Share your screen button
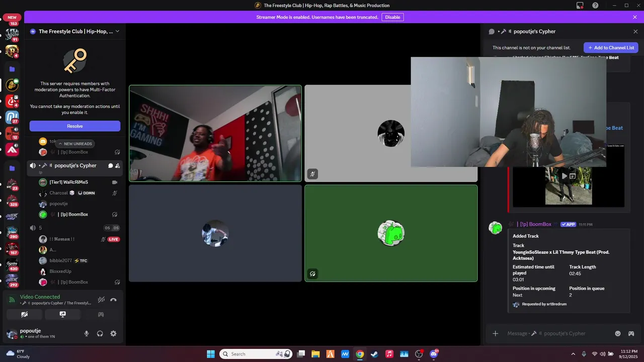 (62, 314)
